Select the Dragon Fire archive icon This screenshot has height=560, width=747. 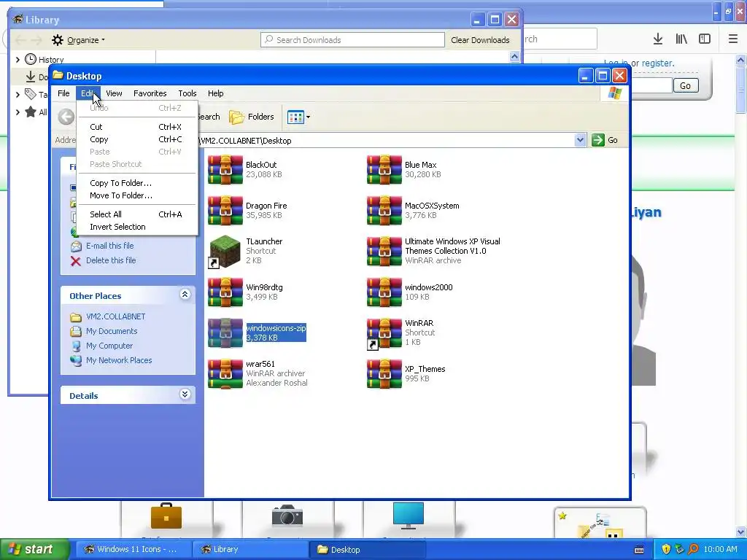pos(225,211)
